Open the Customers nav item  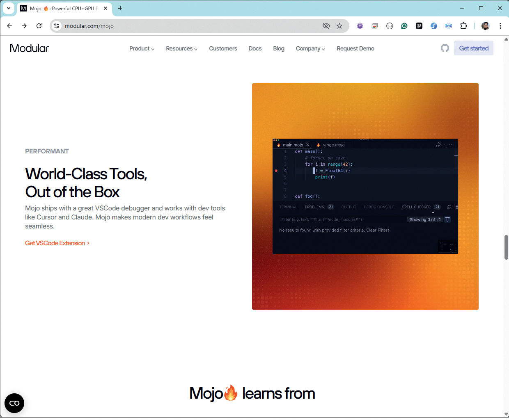click(x=223, y=48)
